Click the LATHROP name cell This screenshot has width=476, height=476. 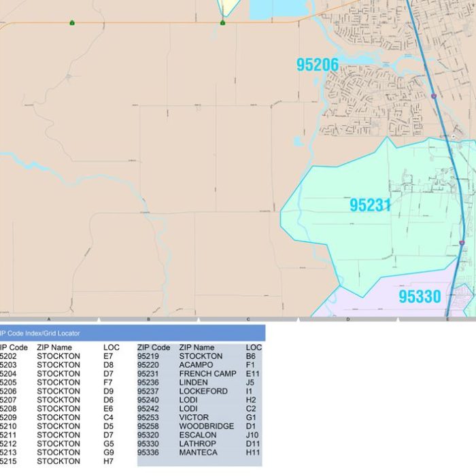click(x=198, y=444)
